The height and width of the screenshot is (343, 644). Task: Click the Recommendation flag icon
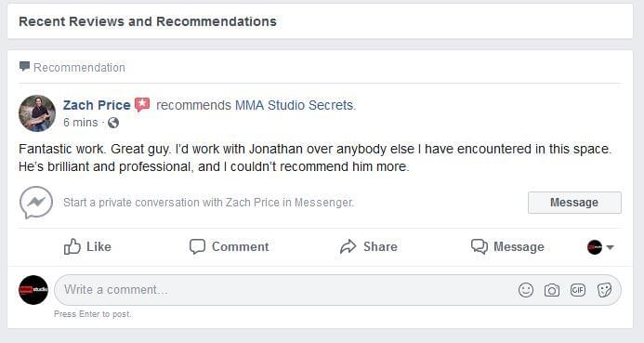[25, 66]
